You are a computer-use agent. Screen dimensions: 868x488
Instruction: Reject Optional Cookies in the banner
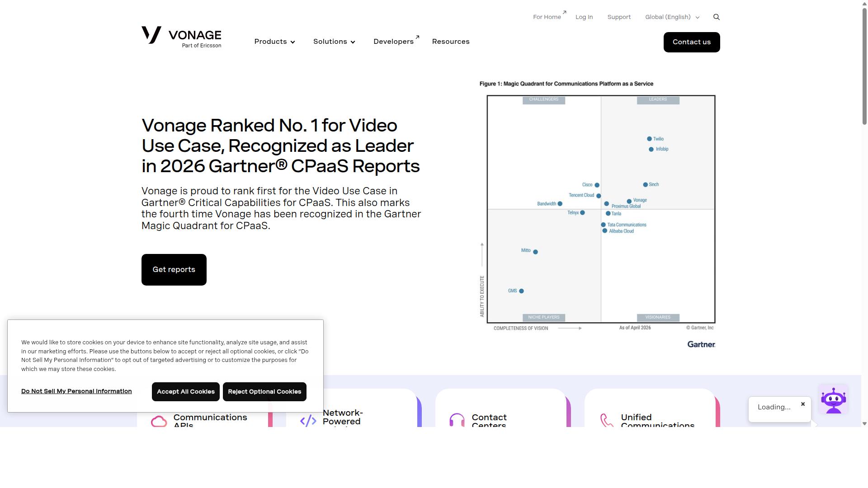pyautogui.click(x=264, y=392)
